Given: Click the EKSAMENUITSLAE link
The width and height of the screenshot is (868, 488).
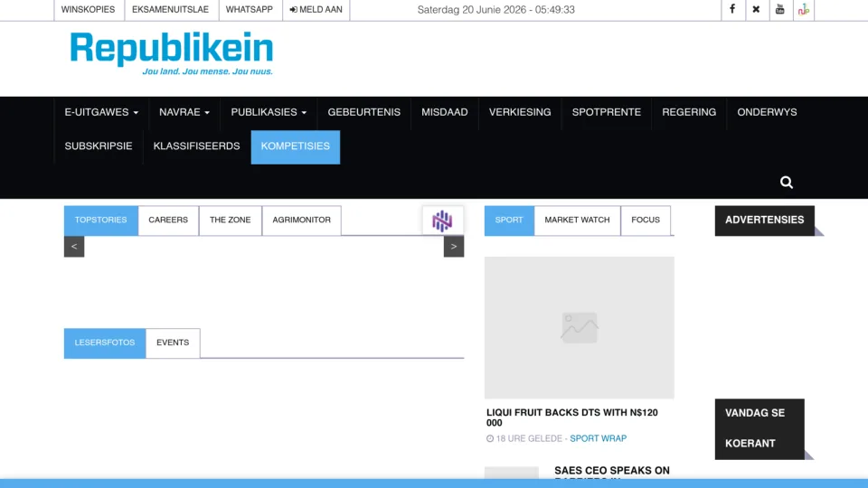Looking at the screenshot, I should click(171, 9).
